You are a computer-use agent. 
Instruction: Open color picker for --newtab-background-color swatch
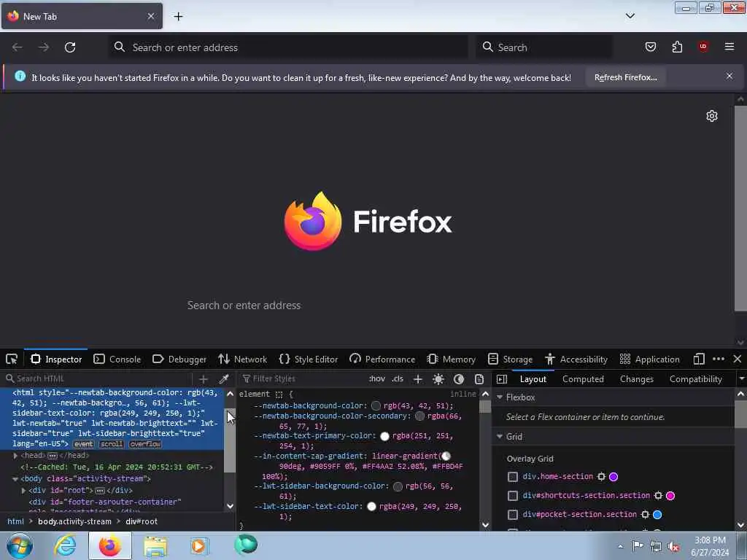pos(376,405)
